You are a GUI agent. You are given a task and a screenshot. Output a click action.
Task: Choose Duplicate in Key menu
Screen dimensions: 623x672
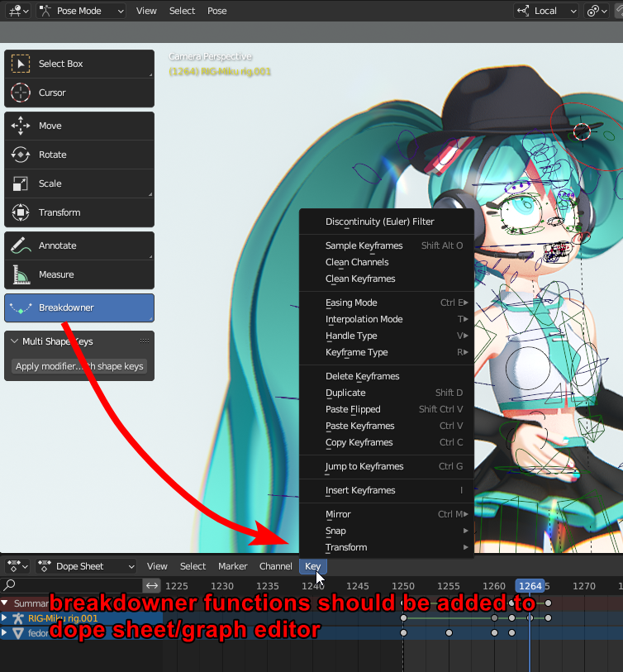click(387, 393)
